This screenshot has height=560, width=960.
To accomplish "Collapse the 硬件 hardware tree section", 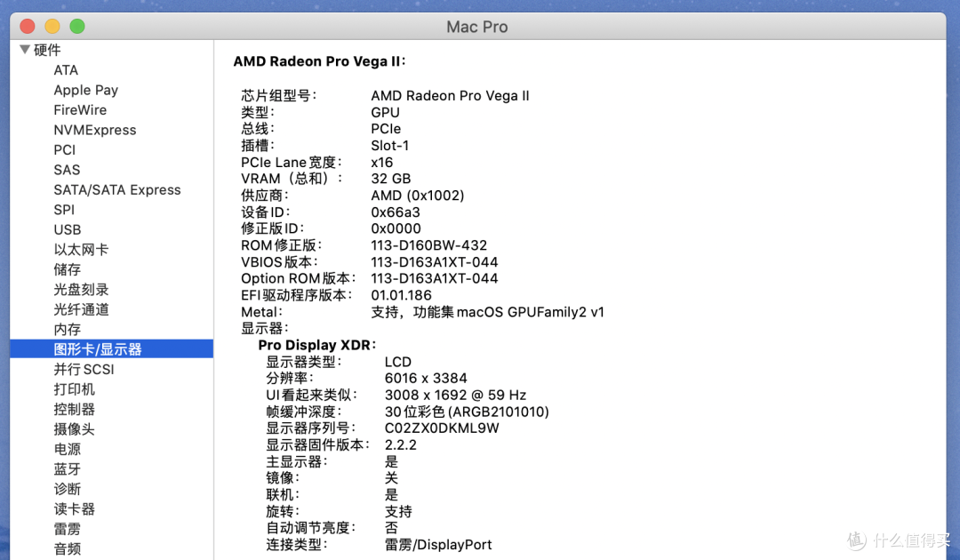I will (x=25, y=50).
